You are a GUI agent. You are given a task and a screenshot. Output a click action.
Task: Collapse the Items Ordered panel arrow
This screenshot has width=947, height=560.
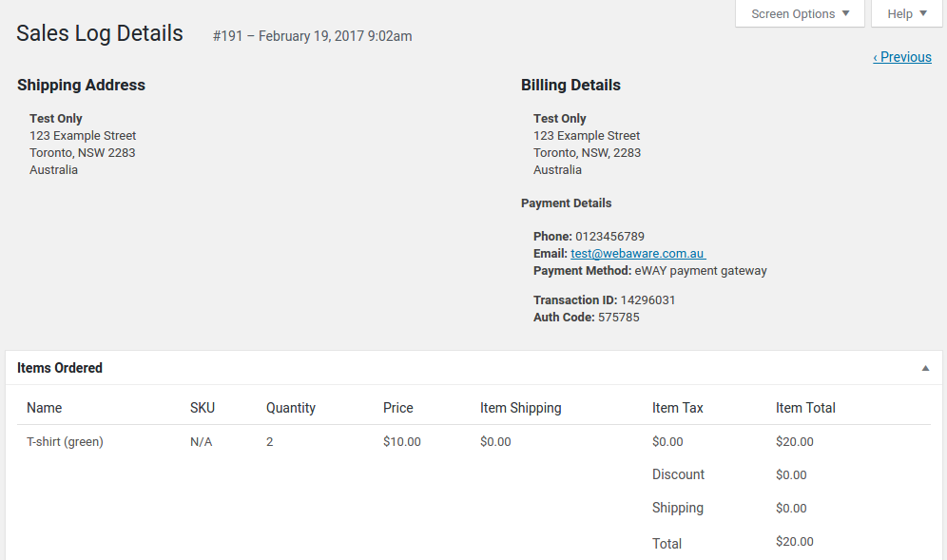click(x=925, y=368)
